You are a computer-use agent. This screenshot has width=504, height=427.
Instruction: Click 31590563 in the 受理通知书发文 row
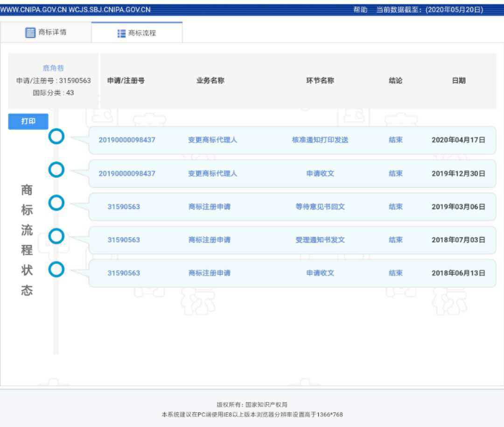click(124, 240)
